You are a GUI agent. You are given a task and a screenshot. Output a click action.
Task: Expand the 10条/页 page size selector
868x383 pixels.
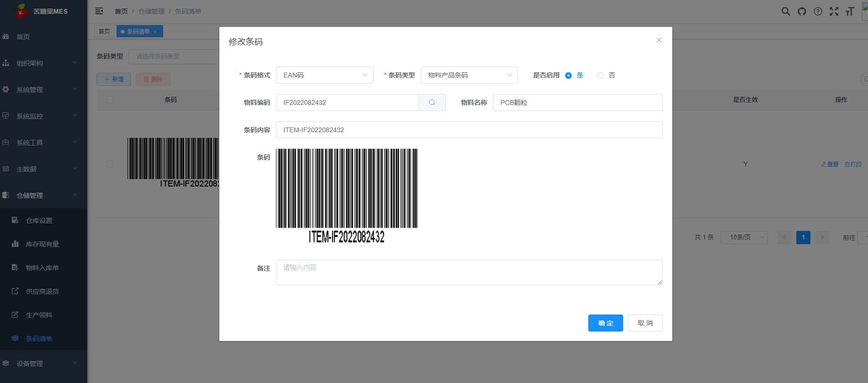pos(744,237)
